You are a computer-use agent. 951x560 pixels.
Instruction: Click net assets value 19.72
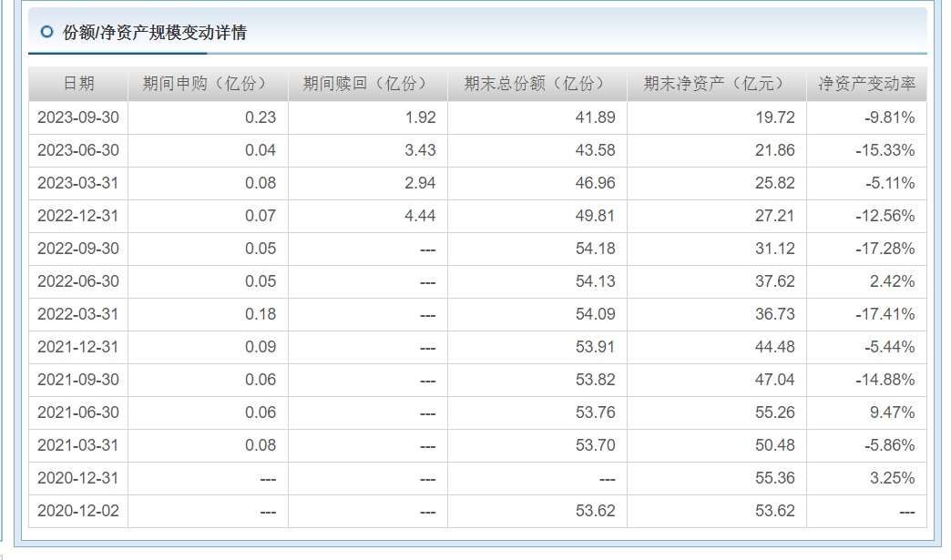pyautogui.click(x=775, y=117)
